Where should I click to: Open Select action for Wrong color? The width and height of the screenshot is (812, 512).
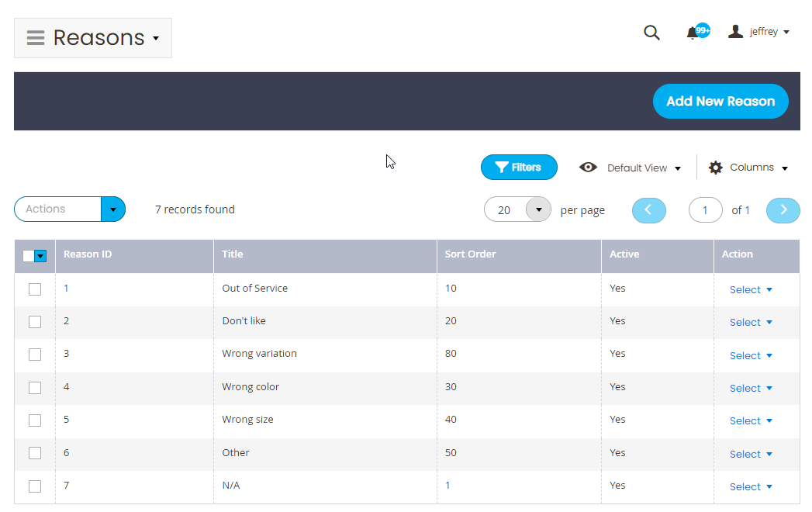(x=751, y=388)
